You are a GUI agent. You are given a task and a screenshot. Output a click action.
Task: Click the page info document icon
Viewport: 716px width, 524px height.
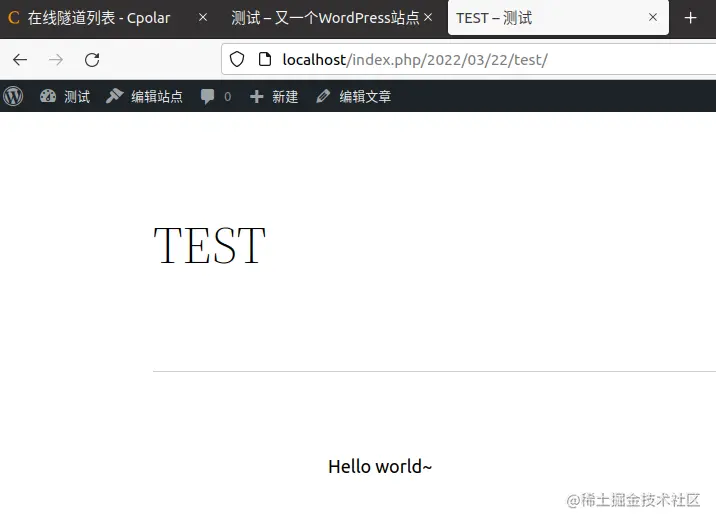(x=265, y=59)
